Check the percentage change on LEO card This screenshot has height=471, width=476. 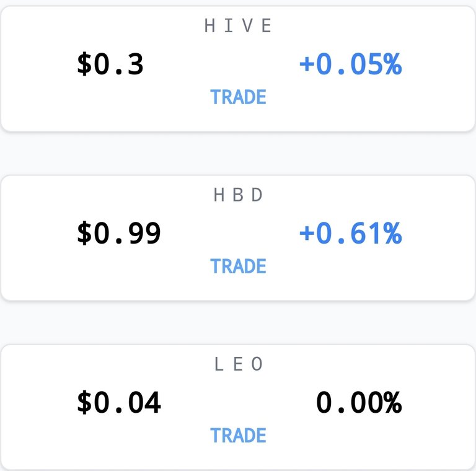coord(359,402)
